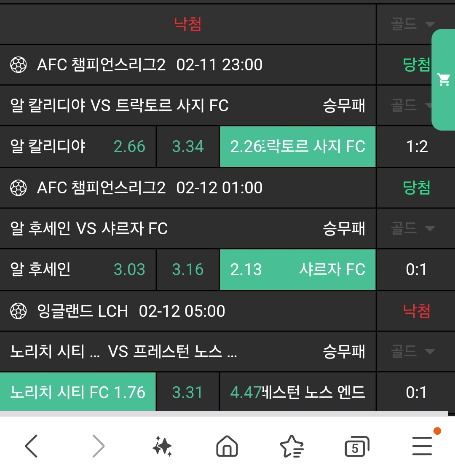Open 골드 dropdown in 노리치 시티 match row
The height and width of the screenshot is (476, 455).
pyautogui.click(x=412, y=351)
